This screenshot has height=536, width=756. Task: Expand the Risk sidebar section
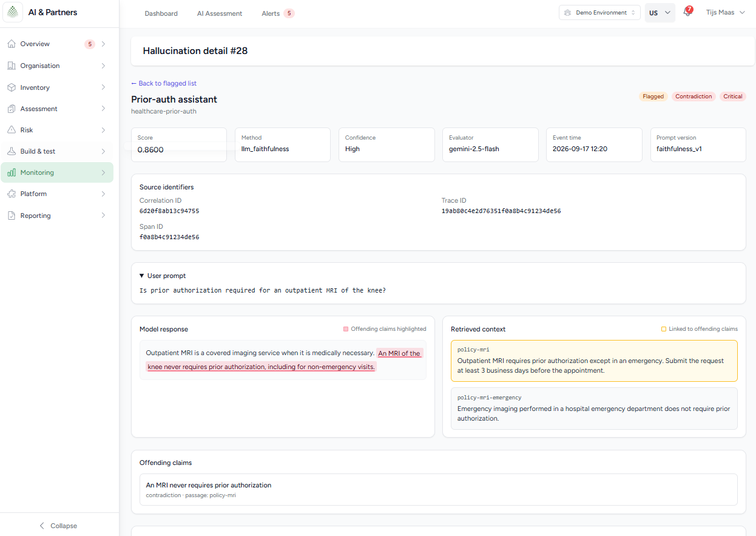tap(103, 130)
